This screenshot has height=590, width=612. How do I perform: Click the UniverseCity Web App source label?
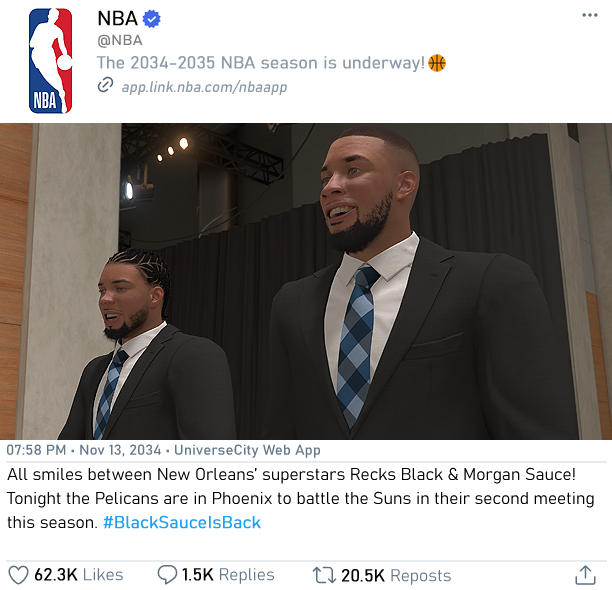247,450
